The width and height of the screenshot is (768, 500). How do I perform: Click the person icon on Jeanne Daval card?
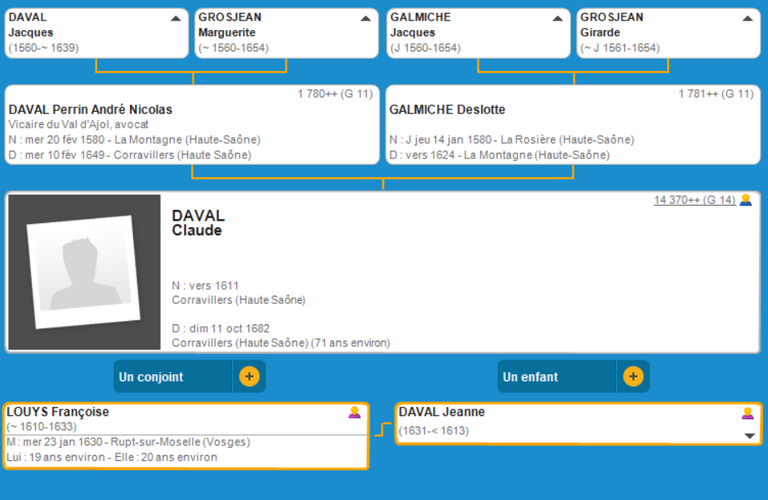(x=747, y=413)
